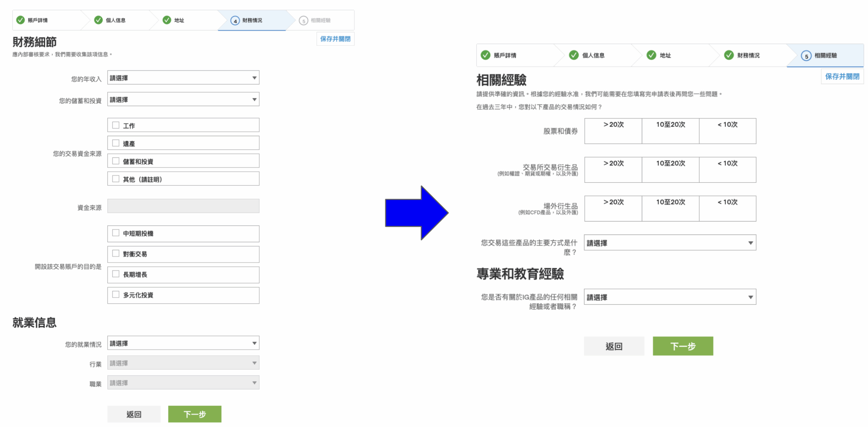Click green checkmark beside 財務情況 in right form
Screen dimensions: 868x427
pyautogui.click(x=729, y=55)
